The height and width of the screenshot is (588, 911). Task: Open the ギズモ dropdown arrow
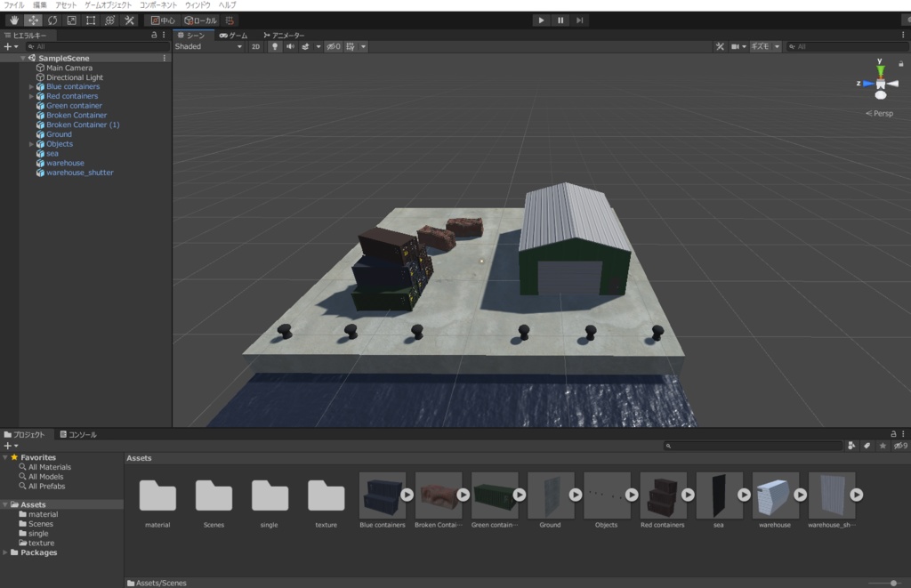point(777,46)
